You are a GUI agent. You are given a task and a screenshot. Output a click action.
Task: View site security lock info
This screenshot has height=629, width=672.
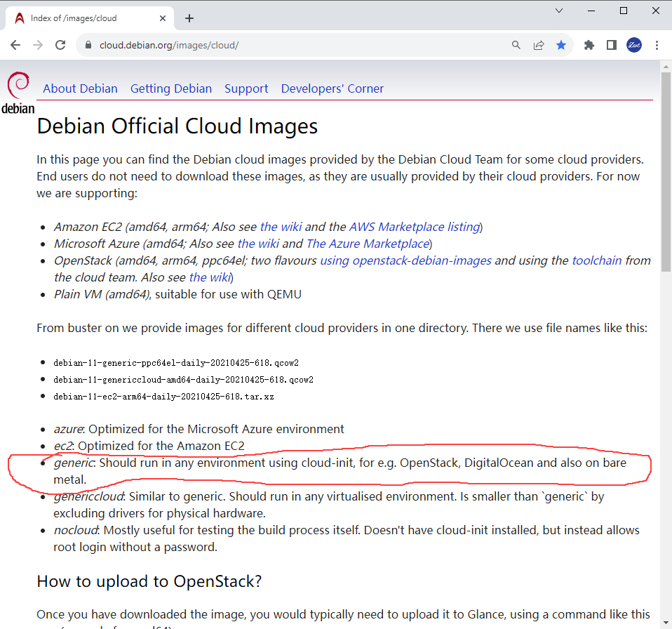click(x=88, y=45)
